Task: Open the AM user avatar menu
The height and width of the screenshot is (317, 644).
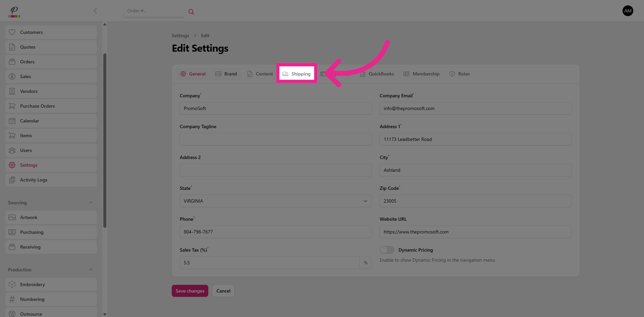Action: pos(628,11)
